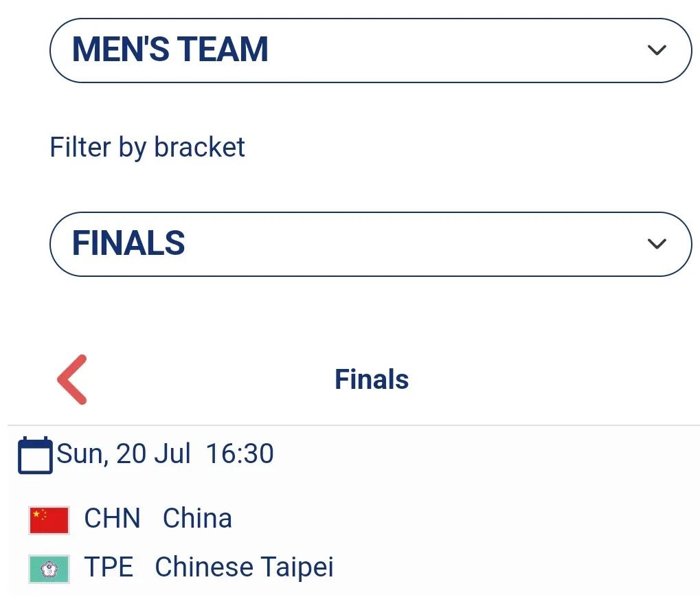Click the Filter by bracket label

tap(147, 147)
